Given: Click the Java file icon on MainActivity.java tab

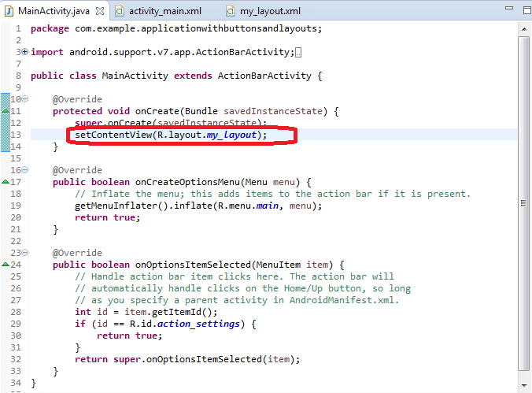Looking at the screenshot, I should pos(9,10).
